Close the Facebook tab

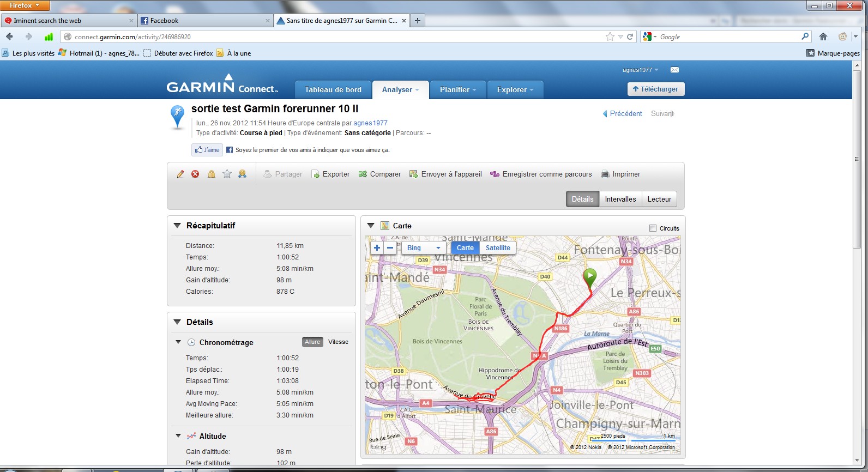[x=268, y=21]
